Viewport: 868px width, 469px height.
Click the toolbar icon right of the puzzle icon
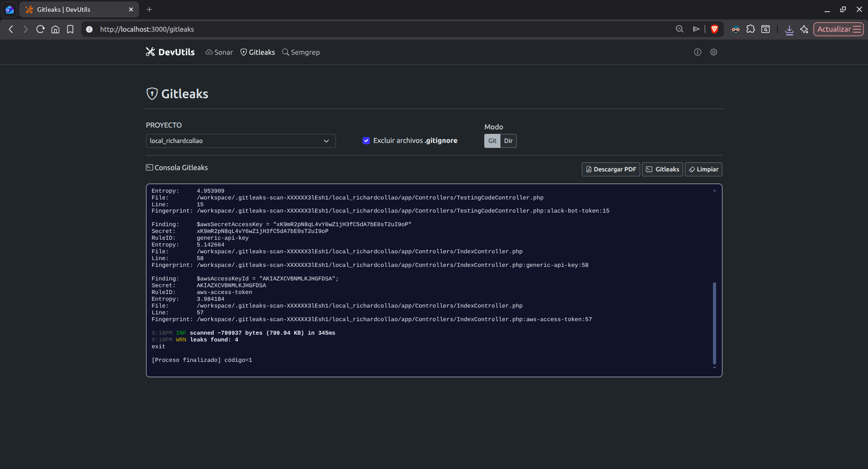tap(765, 29)
